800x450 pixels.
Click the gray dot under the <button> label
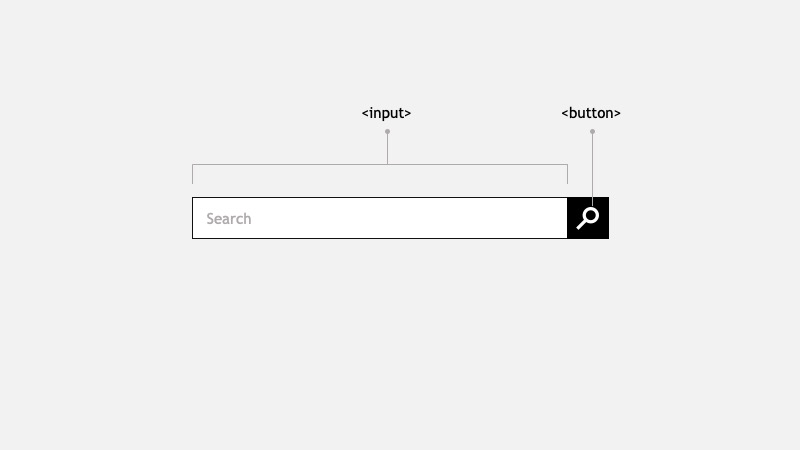(592, 132)
